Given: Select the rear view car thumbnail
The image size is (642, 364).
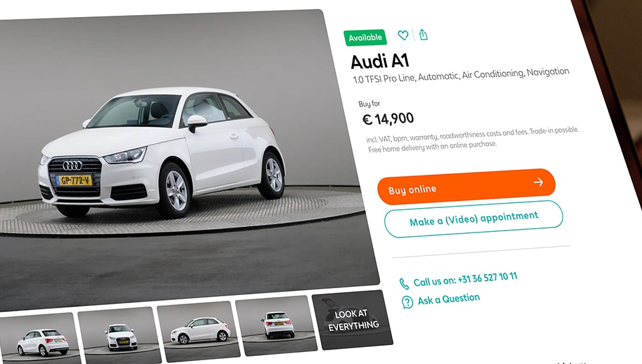Looking at the screenshot, I should pos(276,325).
